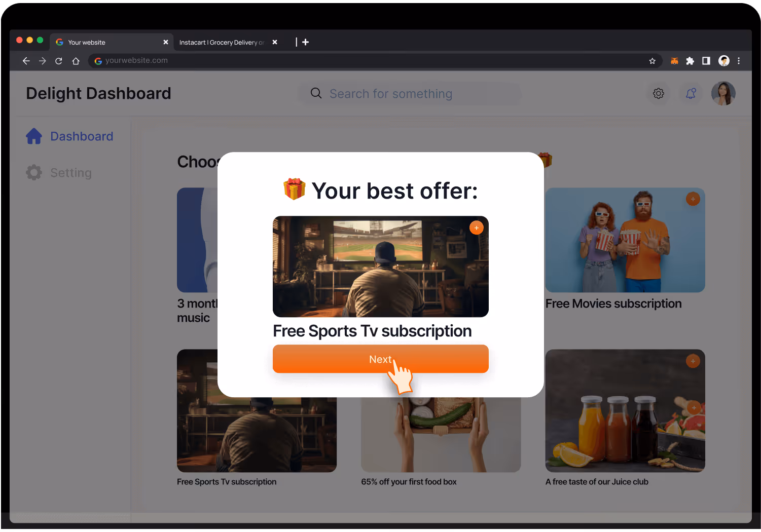Click 65% off your first food box text
This screenshot has height=532, width=761.
(x=409, y=482)
